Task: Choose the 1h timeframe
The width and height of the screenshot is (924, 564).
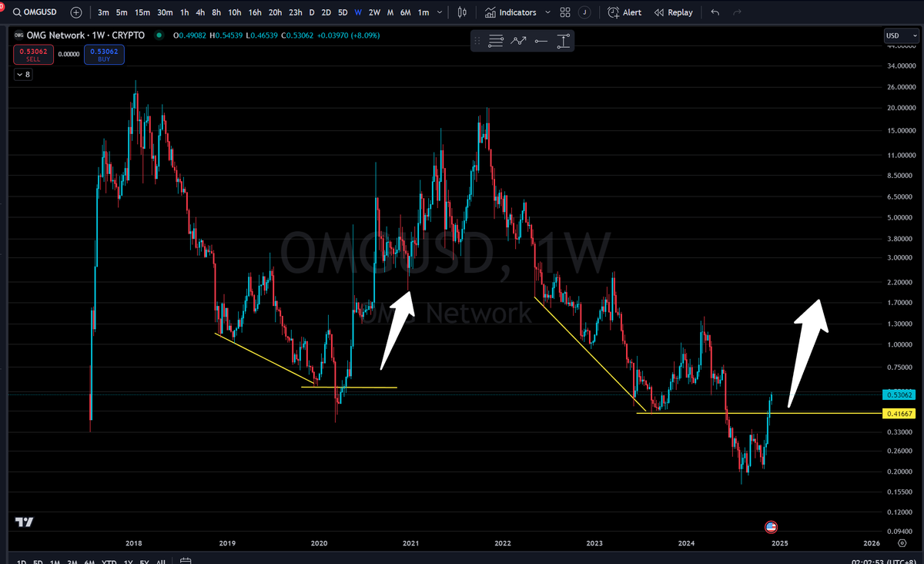Action: coord(185,12)
